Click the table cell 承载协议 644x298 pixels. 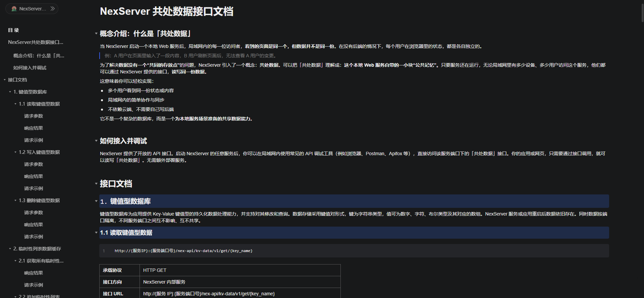click(x=119, y=270)
